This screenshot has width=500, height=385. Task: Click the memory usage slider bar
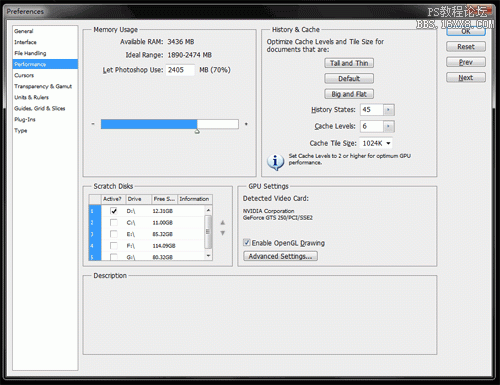[x=170, y=124]
